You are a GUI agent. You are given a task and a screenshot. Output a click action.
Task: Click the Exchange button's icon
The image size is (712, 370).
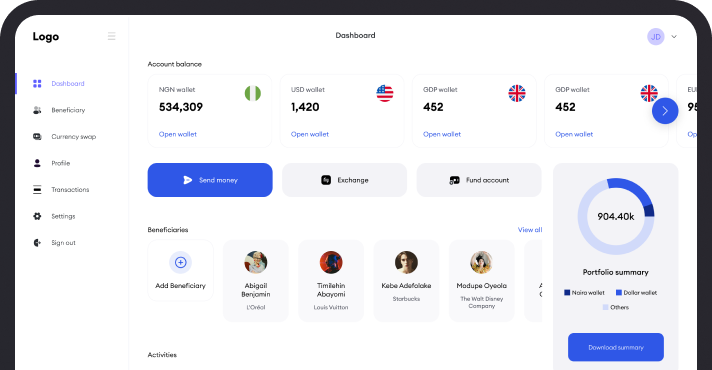326,180
